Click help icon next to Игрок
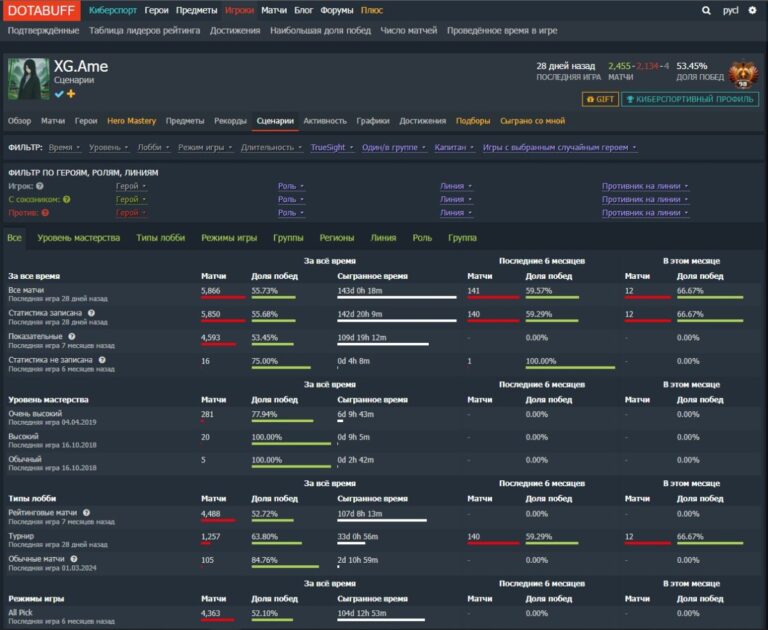 [x=40, y=186]
